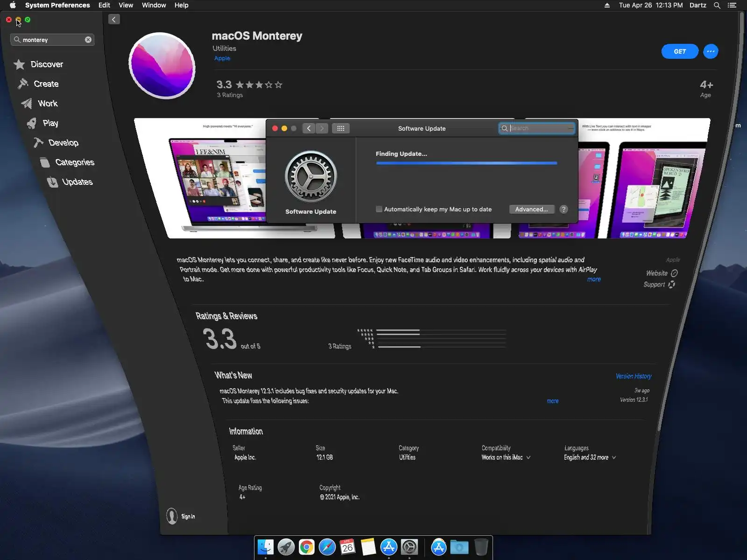Click the '3 Ratings' text under the stars
Screen dimensions: 747x560
point(230,95)
